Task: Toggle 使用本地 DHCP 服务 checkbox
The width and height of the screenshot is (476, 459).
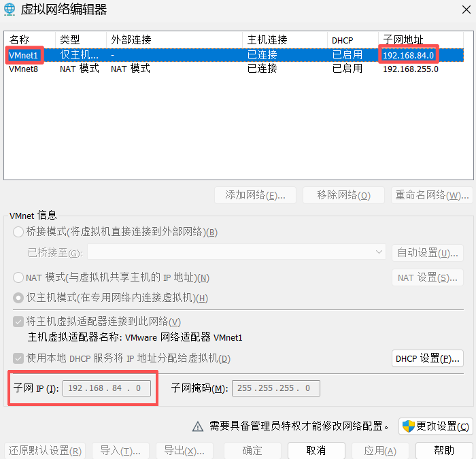Action: pos(18,358)
